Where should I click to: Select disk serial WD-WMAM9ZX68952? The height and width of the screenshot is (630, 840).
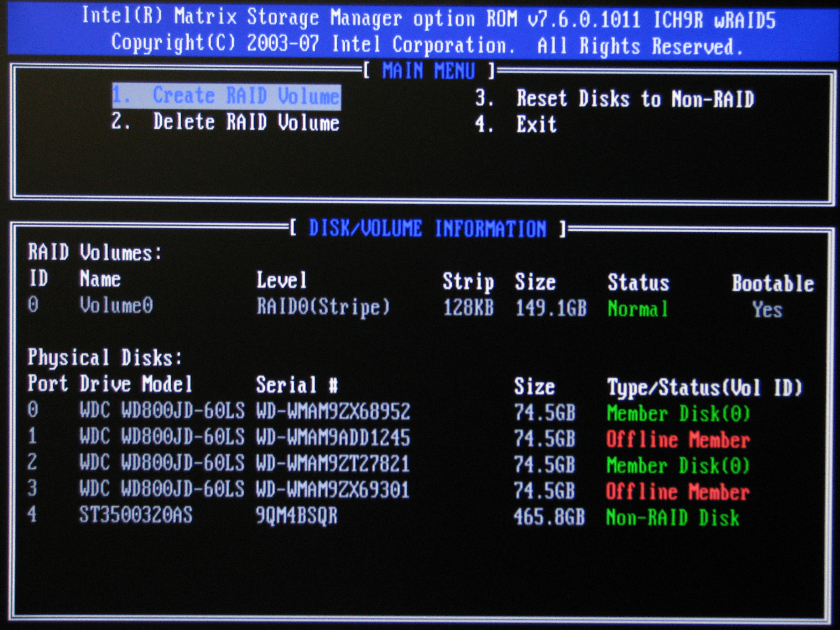(333, 411)
